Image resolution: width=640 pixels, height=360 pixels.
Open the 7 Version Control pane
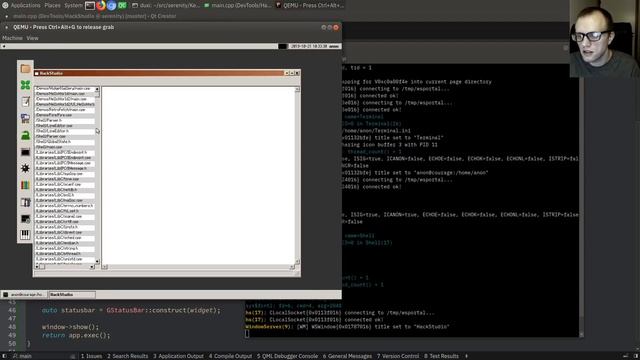coord(398,356)
